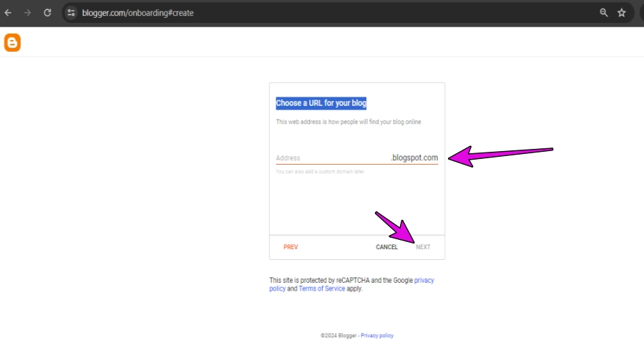The width and height of the screenshot is (644, 358).
Task: Click the zoom magnifier icon in address bar
Action: tap(603, 13)
